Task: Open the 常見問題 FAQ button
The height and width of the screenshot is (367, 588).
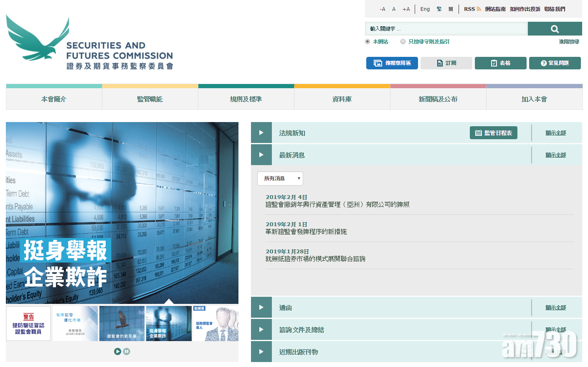Action: point(555,63)
